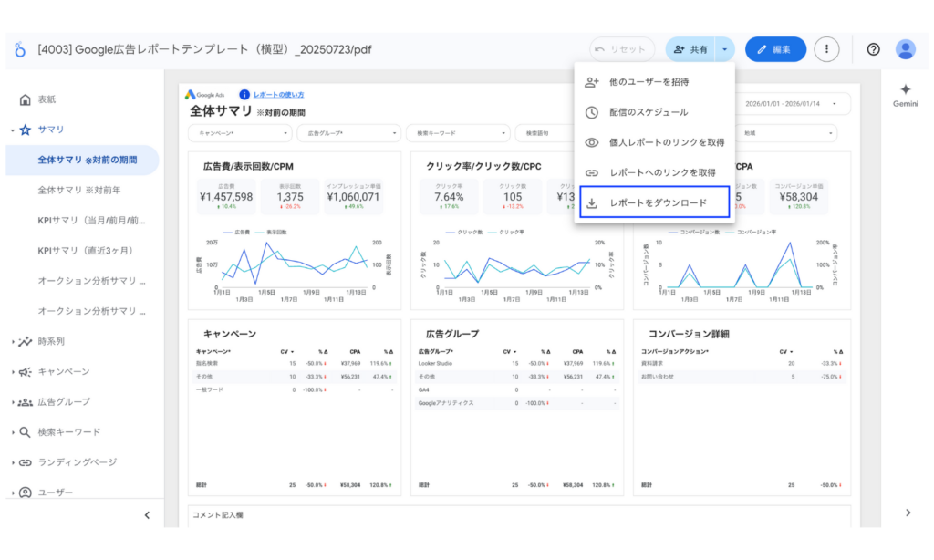Viewport: 934px width, 560px height.
Task: Click the 編集 edit button
Action: 774,48
